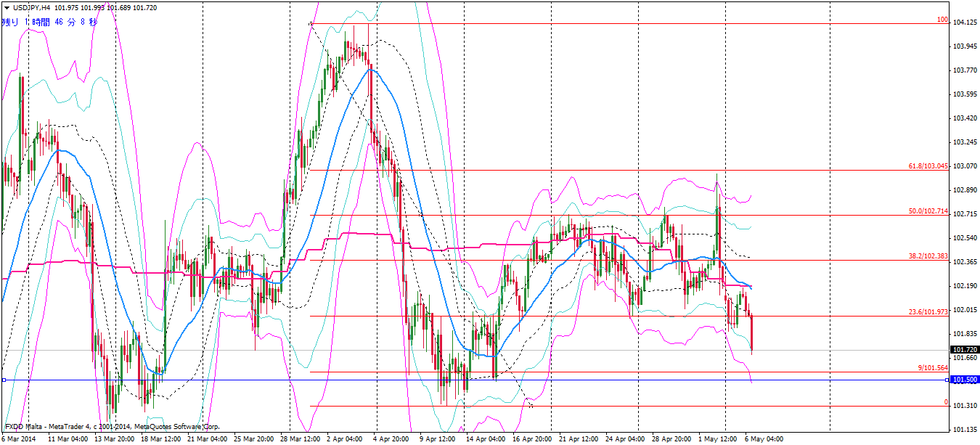Click the 103.595 value on price scale
980x445 pixels.
click(964, 94)
